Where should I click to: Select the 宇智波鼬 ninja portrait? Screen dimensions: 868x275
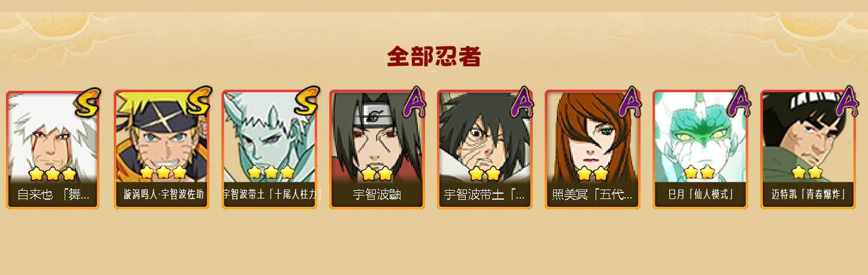pyautogui.click(x=377, y=149)
